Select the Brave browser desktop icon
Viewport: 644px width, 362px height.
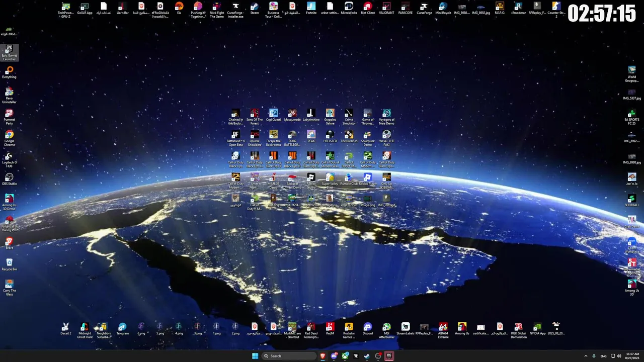(9, 243)
